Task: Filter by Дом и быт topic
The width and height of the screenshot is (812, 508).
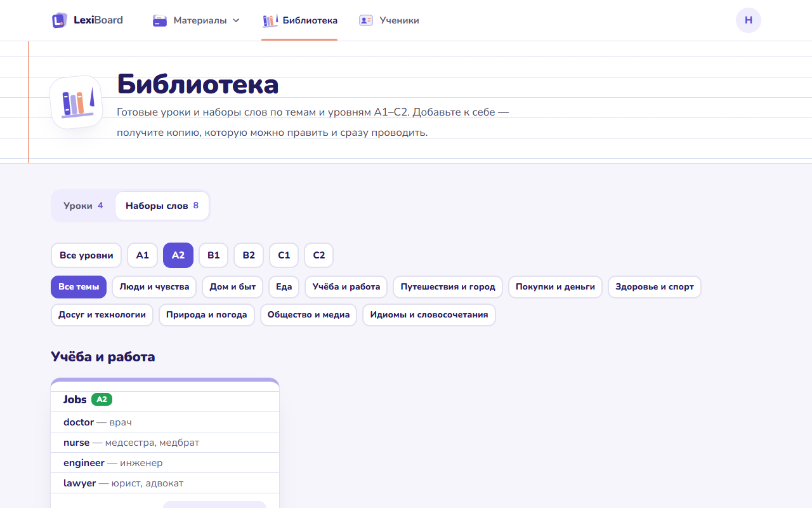Action: tap(233, 287)
